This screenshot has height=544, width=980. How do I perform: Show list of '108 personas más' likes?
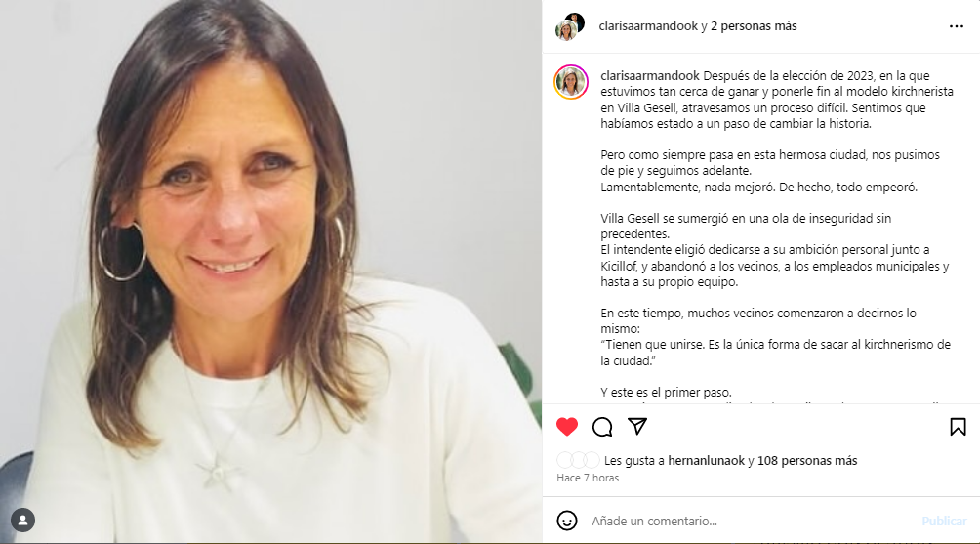click(807, 461)
